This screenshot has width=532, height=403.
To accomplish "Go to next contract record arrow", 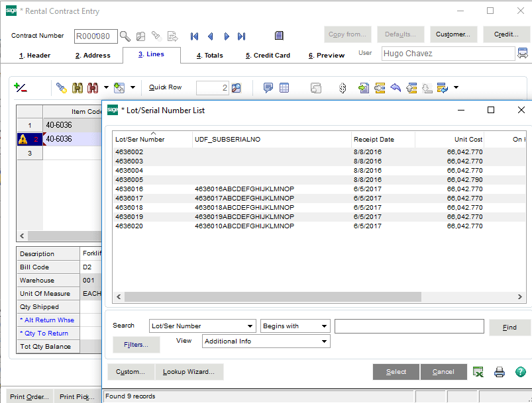I will pyautogui.click(x=227, y=36).
